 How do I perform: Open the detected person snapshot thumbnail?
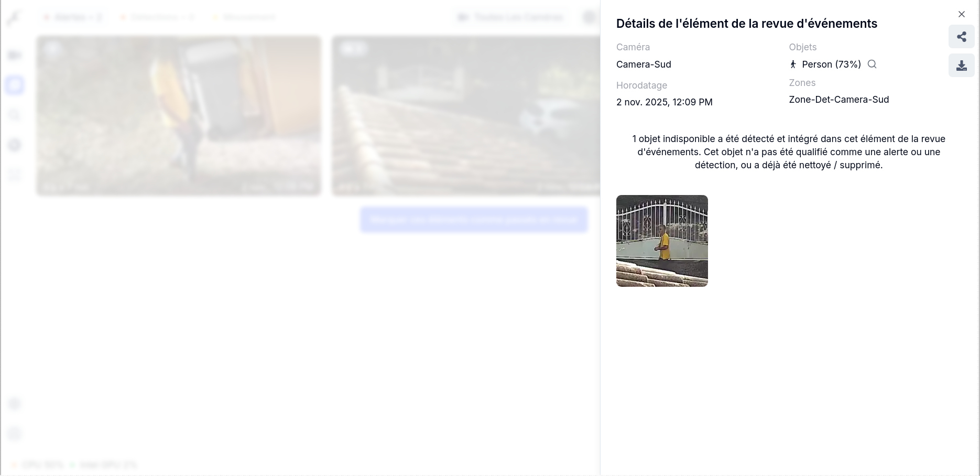pos(662,241)
